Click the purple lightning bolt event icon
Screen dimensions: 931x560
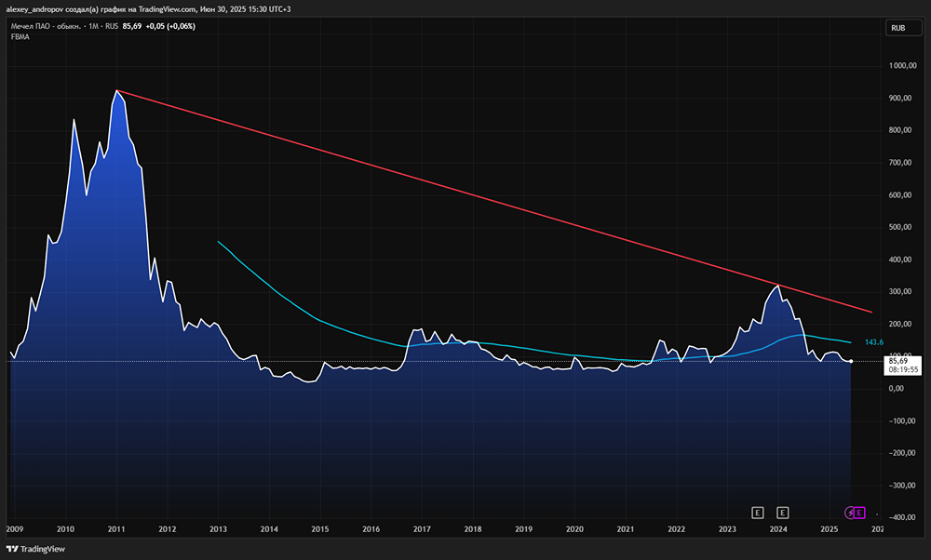tap(850, 513)
